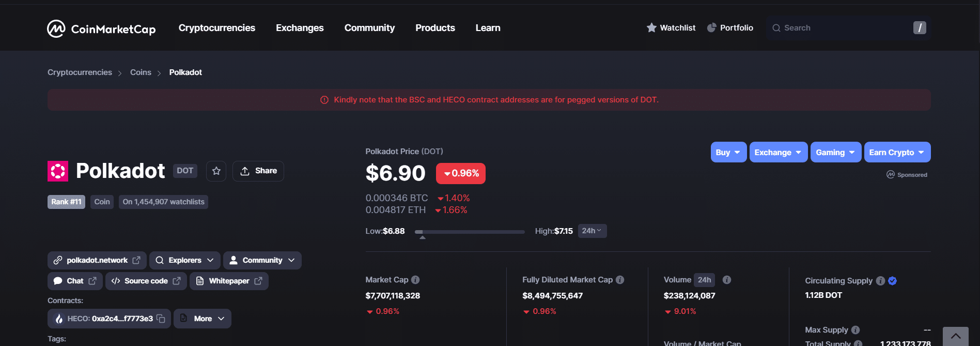Click the low-high price range slider
This screenshot has height=346, width=980.
(x=470, y=232)
